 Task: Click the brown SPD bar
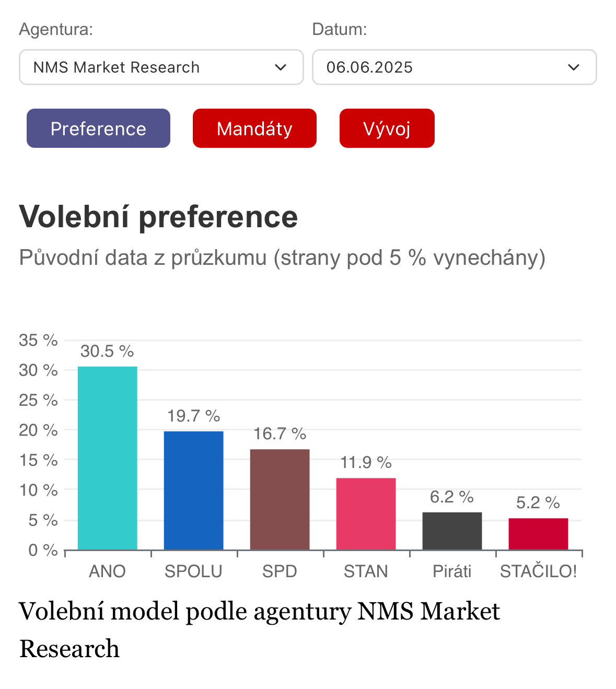280,499
